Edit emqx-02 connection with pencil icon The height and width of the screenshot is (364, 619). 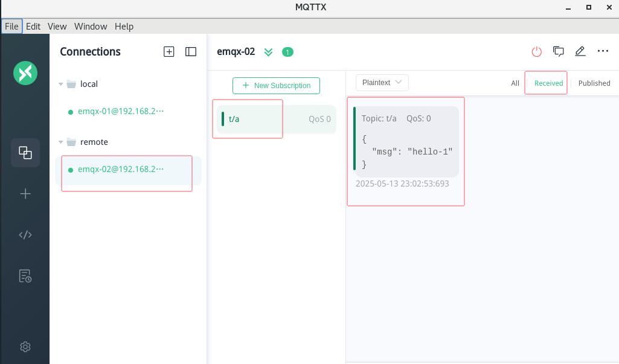(580, 51)
